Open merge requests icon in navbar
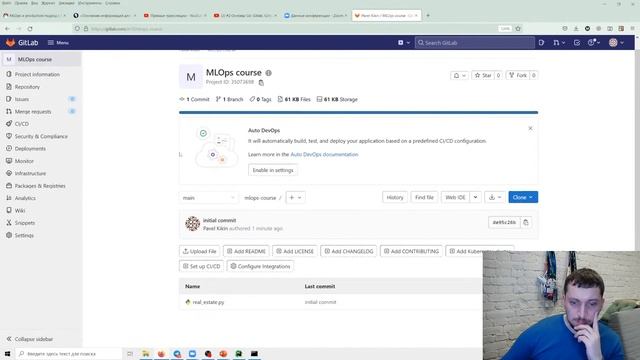640x360 pixels. (x=559, y=42)
